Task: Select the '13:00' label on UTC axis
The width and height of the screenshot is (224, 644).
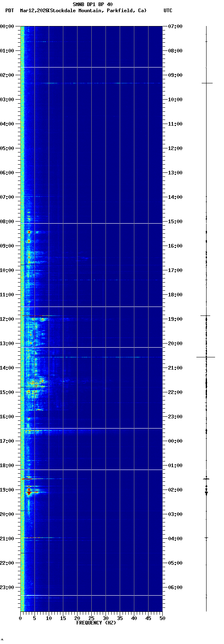Action: 175,173
